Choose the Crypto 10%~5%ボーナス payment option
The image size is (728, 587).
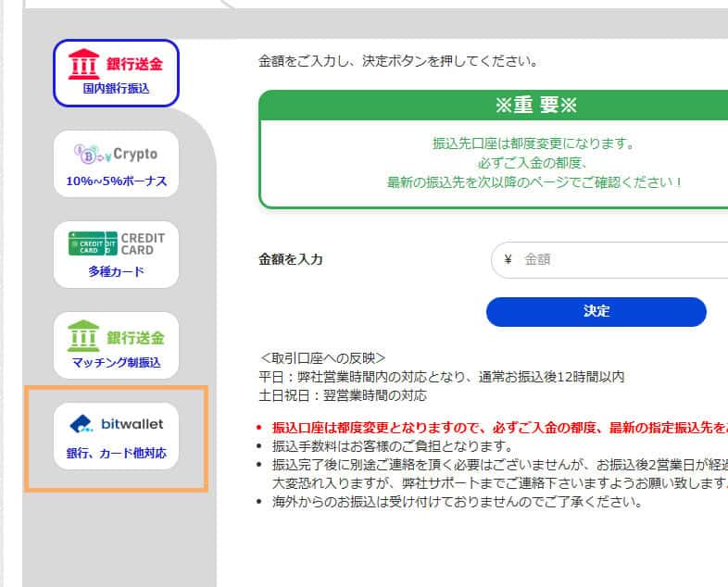(116, 164)
